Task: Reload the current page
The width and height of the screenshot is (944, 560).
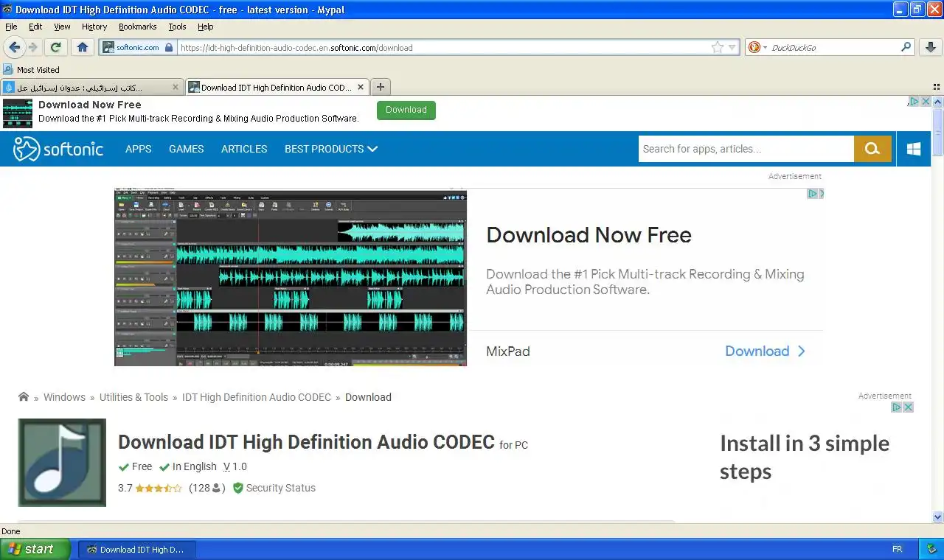Action: (55, 47)
